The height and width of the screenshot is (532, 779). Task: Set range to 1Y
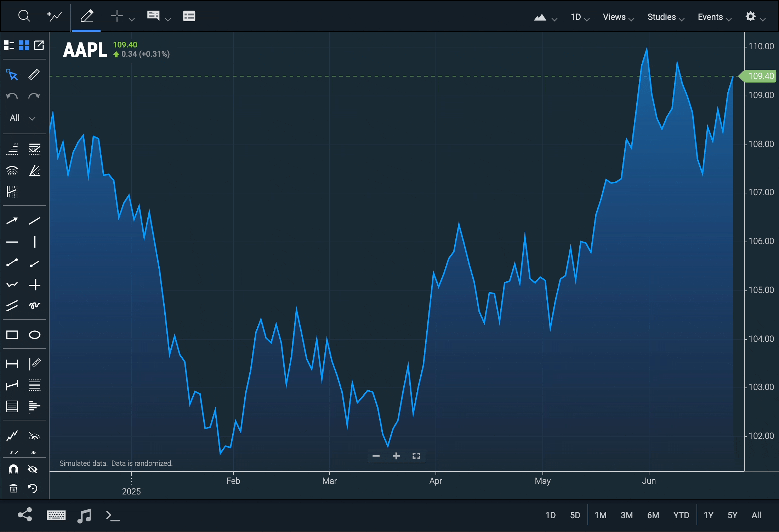pyautogui.click(x=708, y=515)
